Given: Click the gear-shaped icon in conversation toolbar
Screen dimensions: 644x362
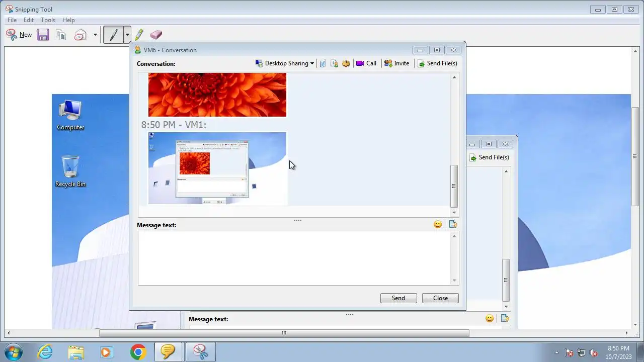Looking at the screenshot, I should (346, 63).
